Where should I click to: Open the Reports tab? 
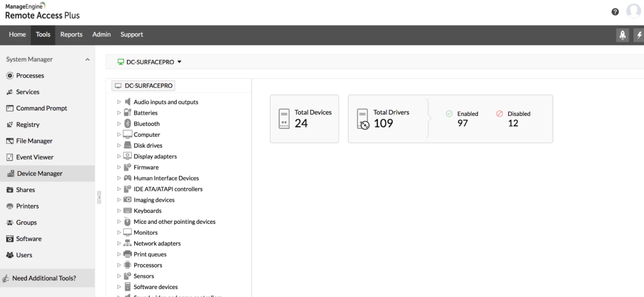71,35
